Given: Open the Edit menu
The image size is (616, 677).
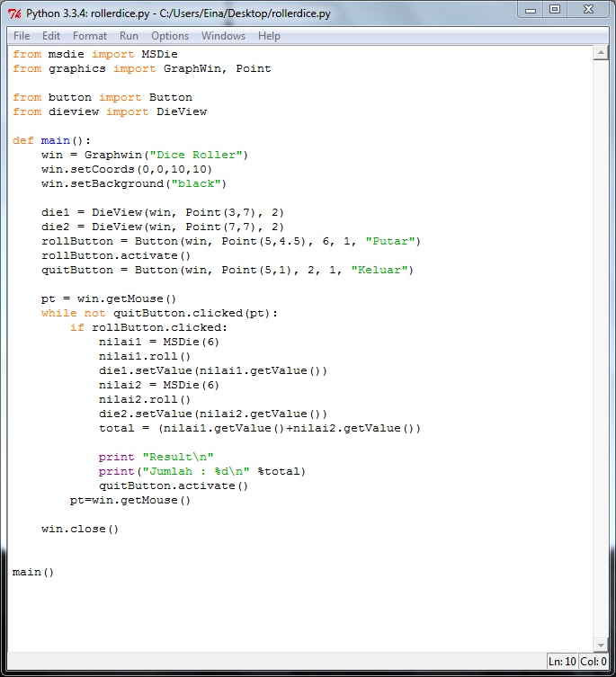Looking at the screenshot, I should coord(51,36).
